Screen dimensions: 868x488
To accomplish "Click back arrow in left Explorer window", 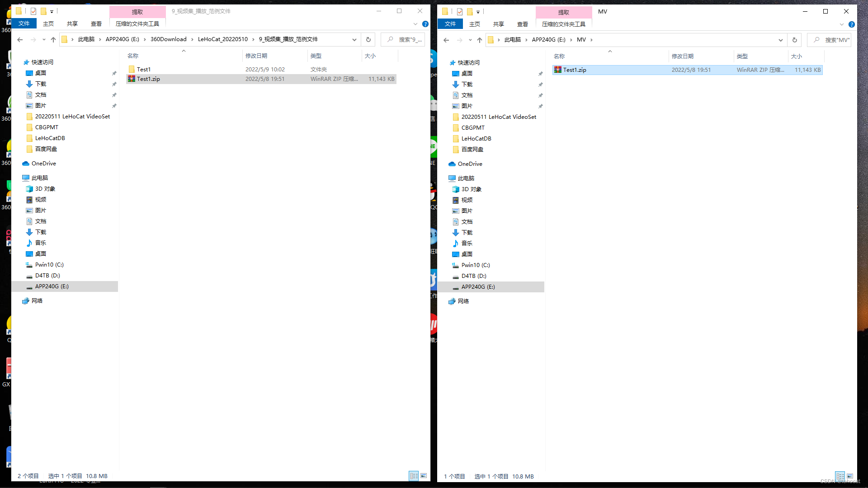I will coord(20,40).
